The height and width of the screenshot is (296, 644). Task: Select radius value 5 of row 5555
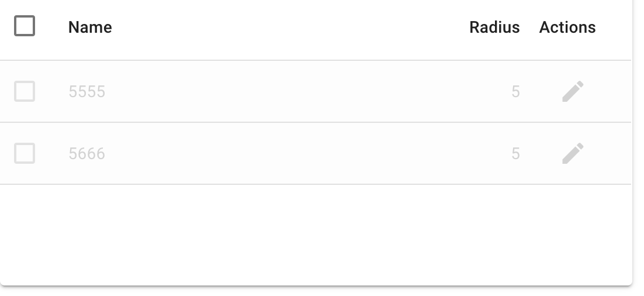point(515,91)
